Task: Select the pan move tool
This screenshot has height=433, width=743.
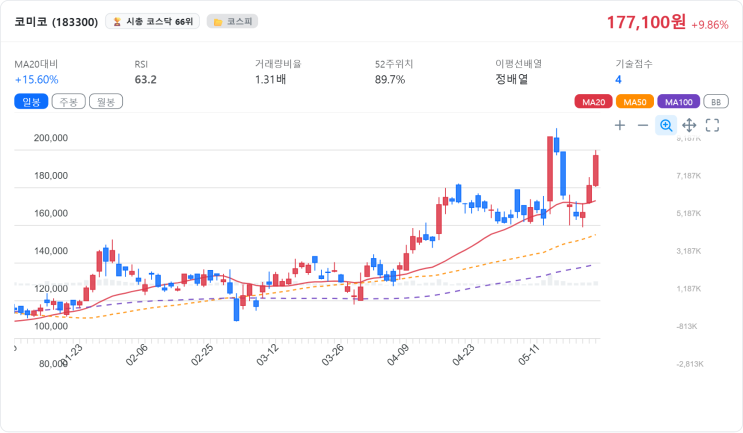Action: pyautogui.click(x=689, y=126)
